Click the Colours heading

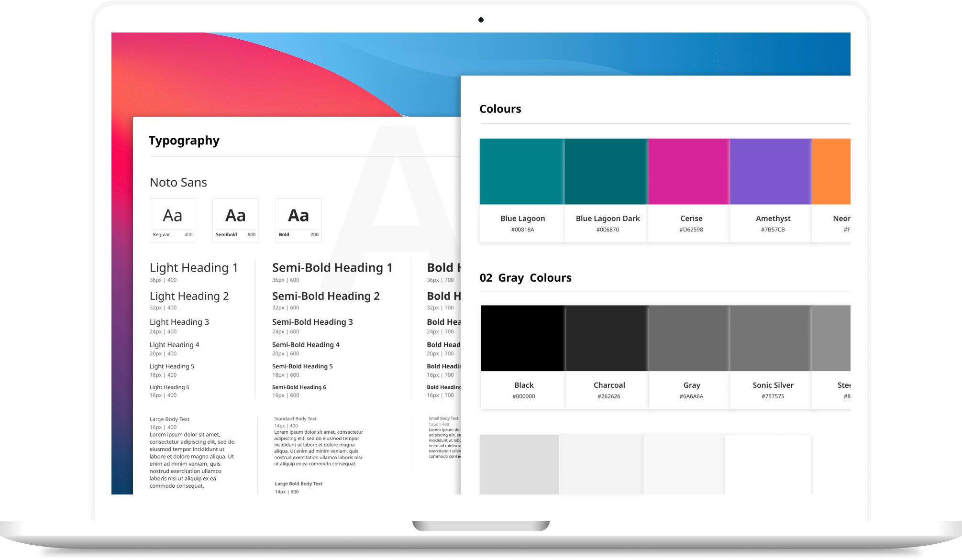(x=500, y=109)
